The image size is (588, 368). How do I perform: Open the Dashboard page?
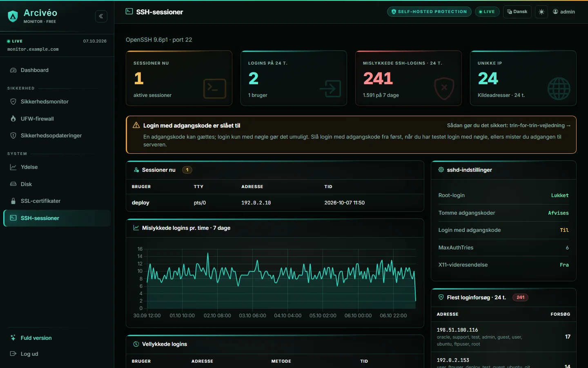[57, 70]
